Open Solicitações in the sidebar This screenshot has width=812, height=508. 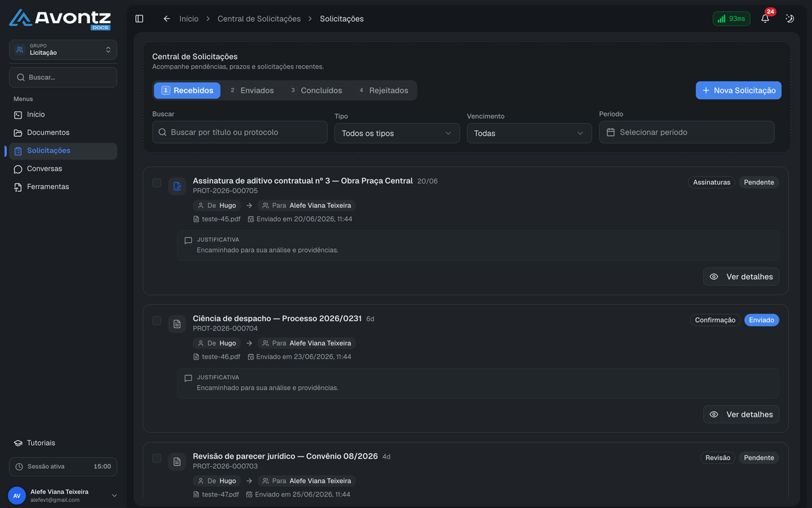63,150
